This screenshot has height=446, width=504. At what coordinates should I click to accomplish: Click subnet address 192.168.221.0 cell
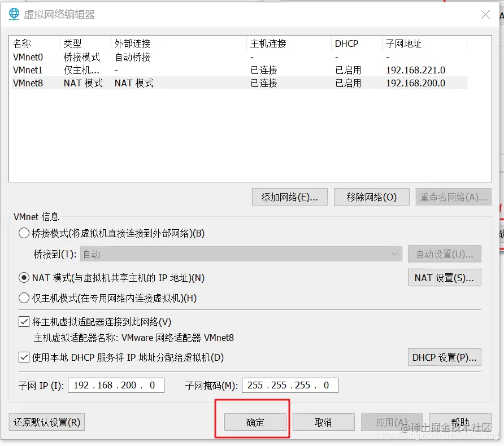[416, 70]
